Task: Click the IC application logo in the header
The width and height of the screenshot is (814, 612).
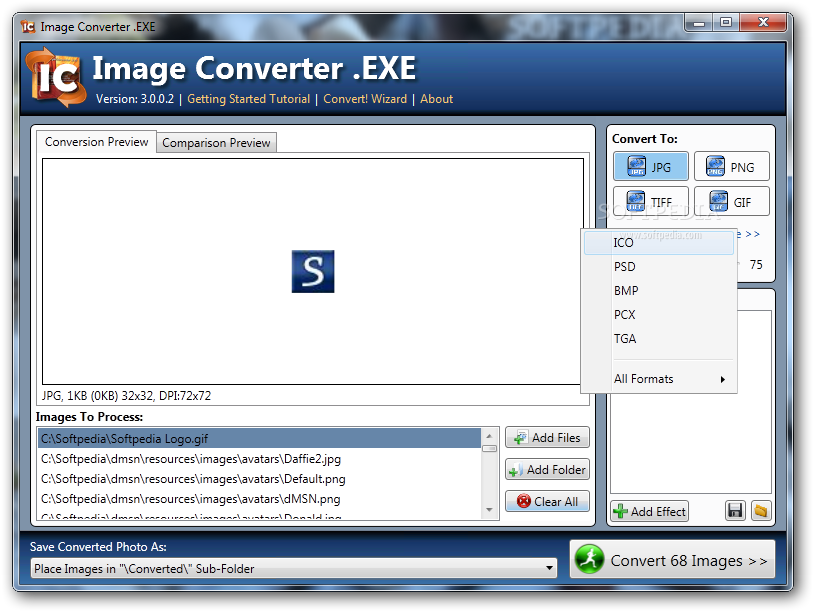Action: tap(57, 77)
